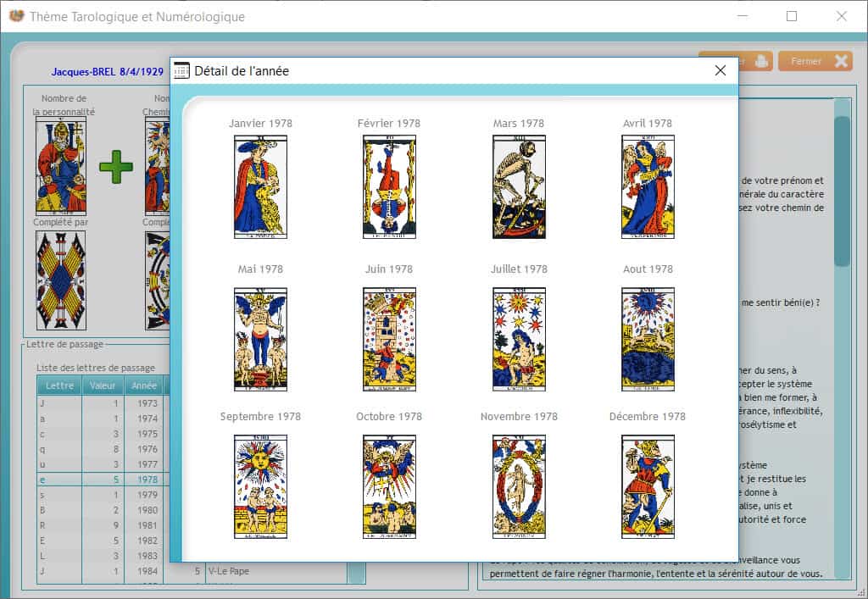Maximize the Thème Tarologique et Numérologique window
This screenshot has height=599, width=868.
tap(792, 16)
